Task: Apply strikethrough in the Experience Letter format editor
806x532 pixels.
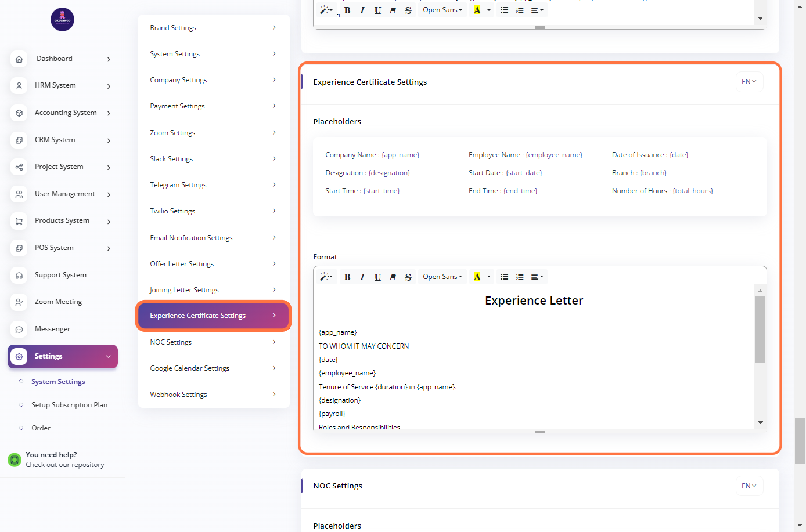Action: coord(408,277)
